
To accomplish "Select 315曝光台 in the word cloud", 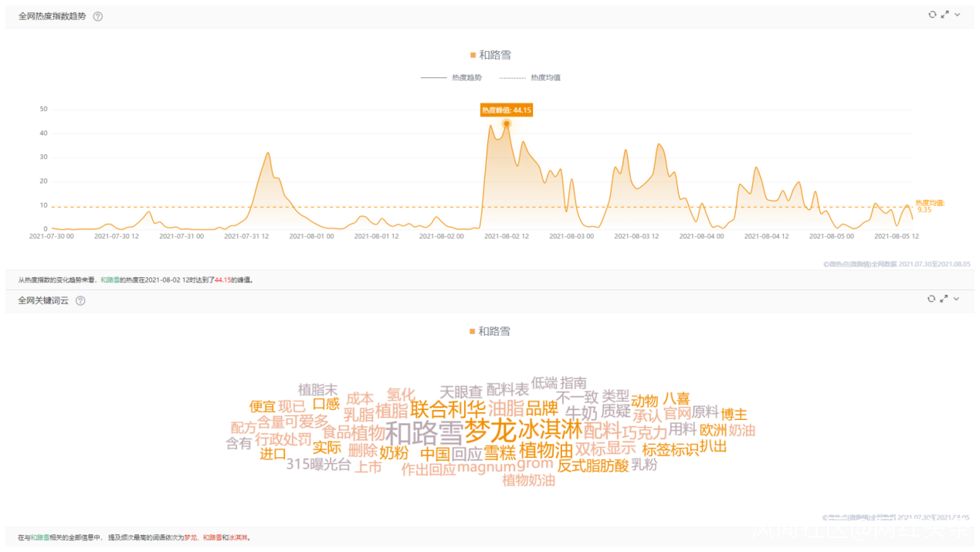I will (x=318, y=465).
